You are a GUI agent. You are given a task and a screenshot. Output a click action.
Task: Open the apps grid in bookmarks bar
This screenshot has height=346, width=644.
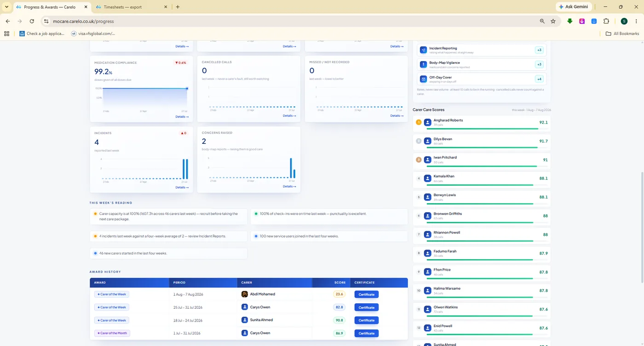(6, 34)
